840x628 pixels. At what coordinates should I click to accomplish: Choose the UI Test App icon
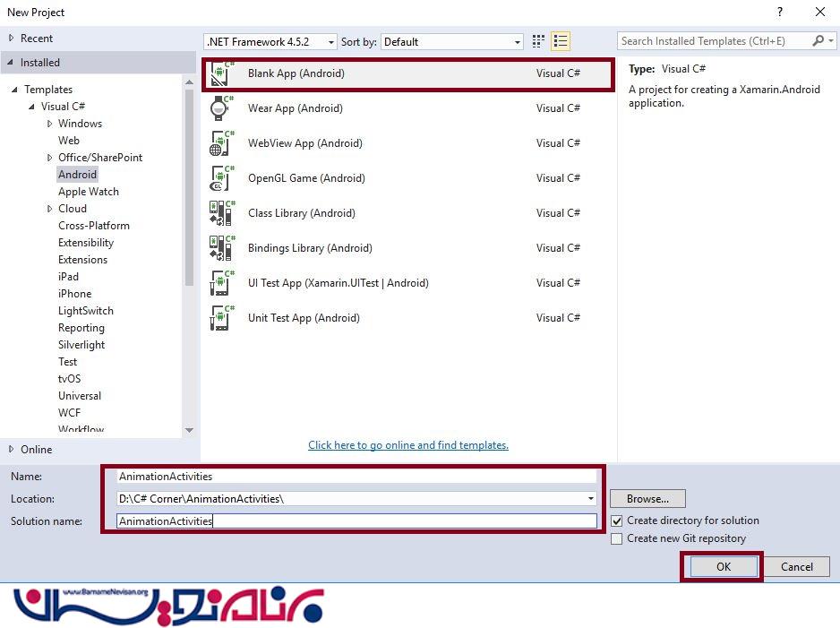coord(220,283)
